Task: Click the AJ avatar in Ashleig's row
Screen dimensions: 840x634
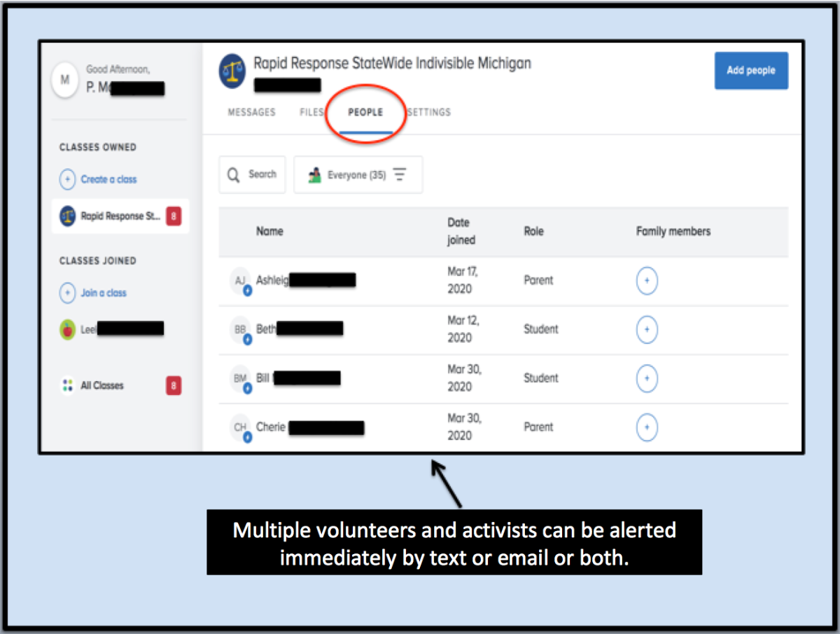Action: tap(241, 281)
